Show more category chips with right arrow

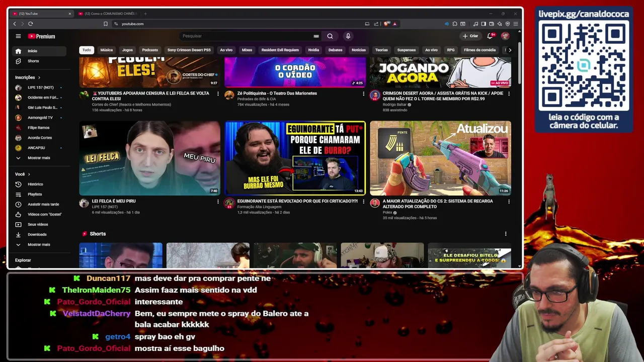pos(510,50)
